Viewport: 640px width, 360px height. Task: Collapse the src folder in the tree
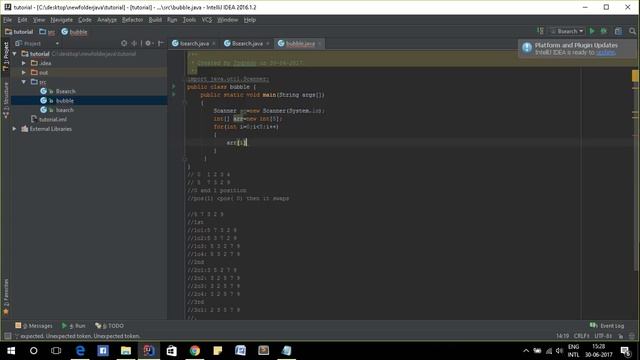coord(24,82)
